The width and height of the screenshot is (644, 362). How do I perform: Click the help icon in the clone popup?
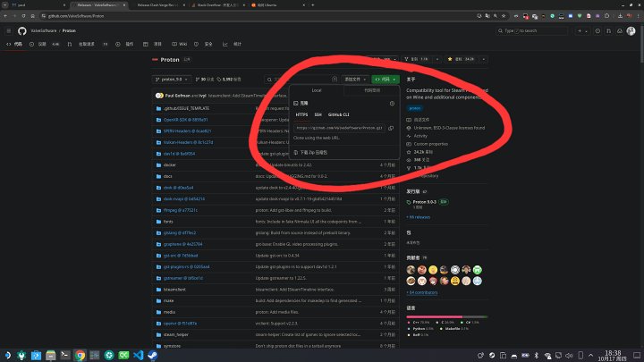point(393,103)
